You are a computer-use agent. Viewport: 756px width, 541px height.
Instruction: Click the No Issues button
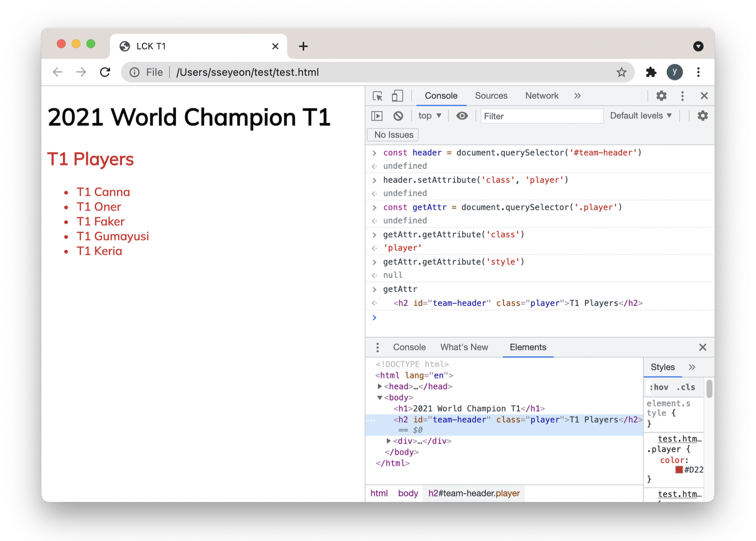click(x=393, y=135)
